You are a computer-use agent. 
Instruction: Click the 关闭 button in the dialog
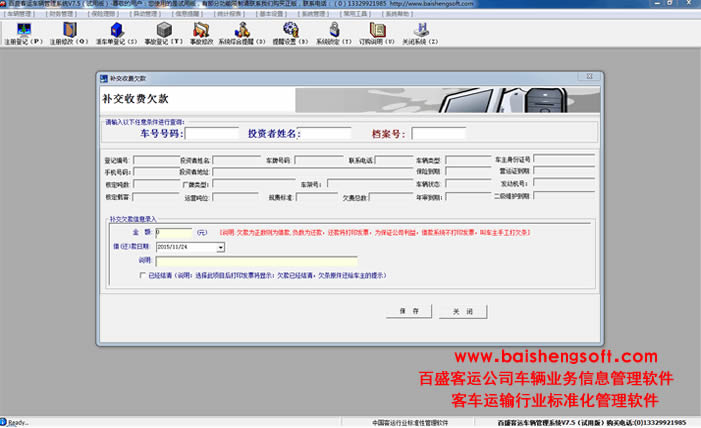[463, 311]
